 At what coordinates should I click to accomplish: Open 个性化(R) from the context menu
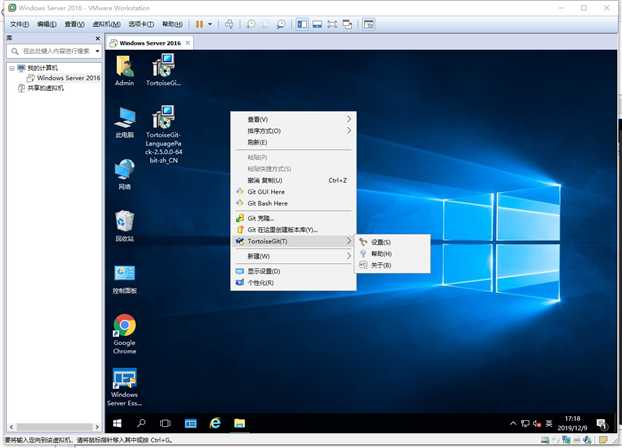point(294,283)
